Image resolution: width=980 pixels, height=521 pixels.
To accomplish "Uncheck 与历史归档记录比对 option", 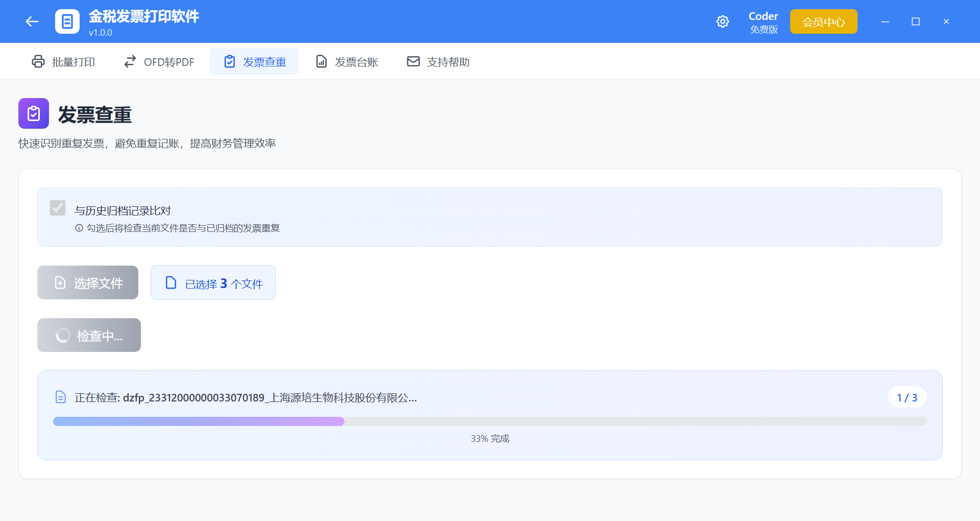I will (57, 208).
